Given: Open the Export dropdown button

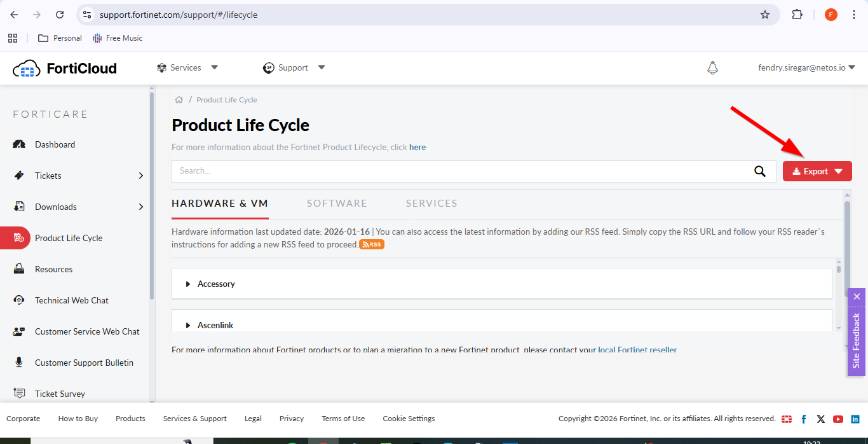Looking at the screenshot, I should pos(817,171).
